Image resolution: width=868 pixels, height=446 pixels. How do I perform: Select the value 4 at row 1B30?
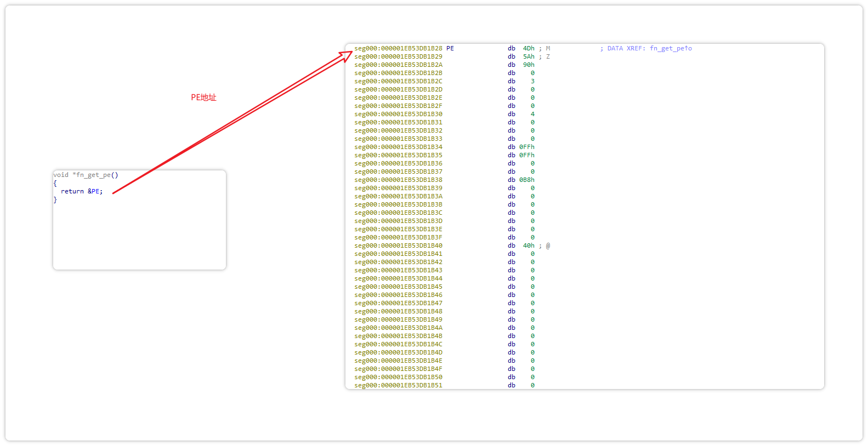coord(532,114)
